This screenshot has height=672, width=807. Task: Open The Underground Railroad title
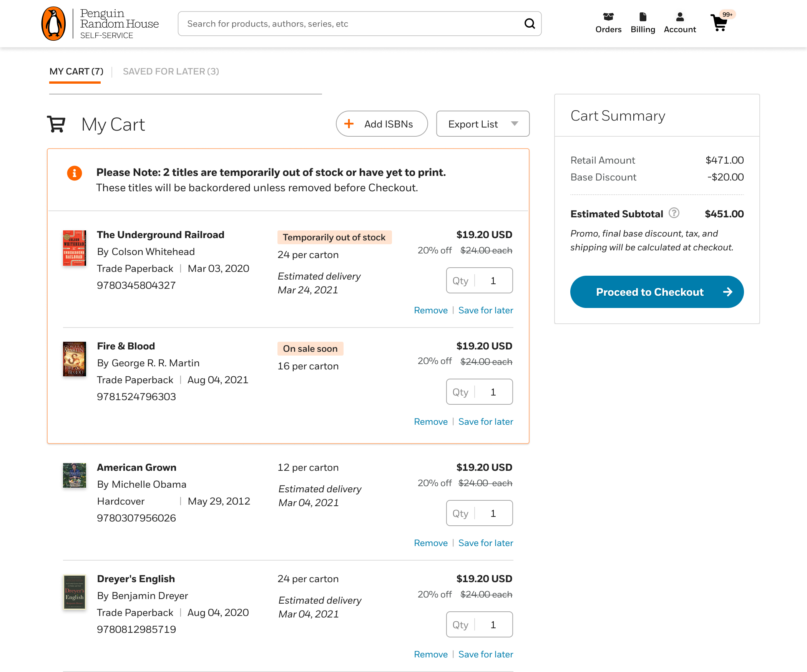[x=161, y=235]
